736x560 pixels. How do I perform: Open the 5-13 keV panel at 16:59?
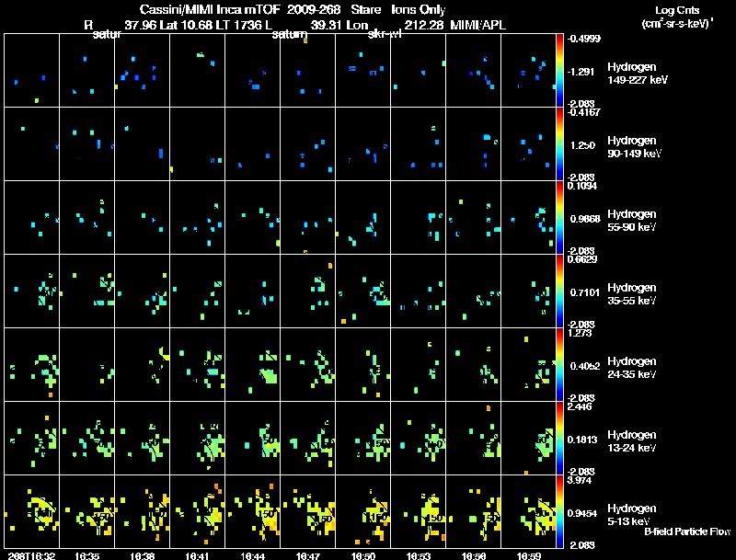[x=528, y=511]
